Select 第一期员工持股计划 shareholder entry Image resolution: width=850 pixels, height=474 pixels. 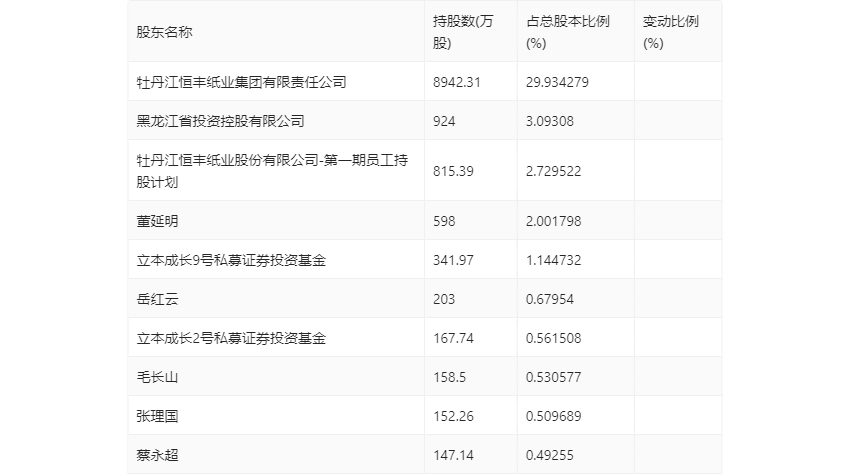[272, 171]
